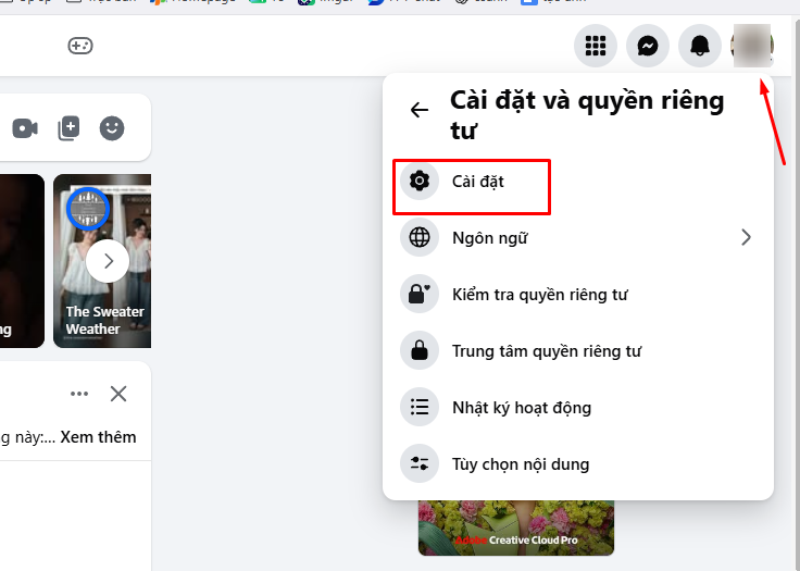Click the photo/video add icon in composer
This screenshot has width=800, height=571.
69,128
